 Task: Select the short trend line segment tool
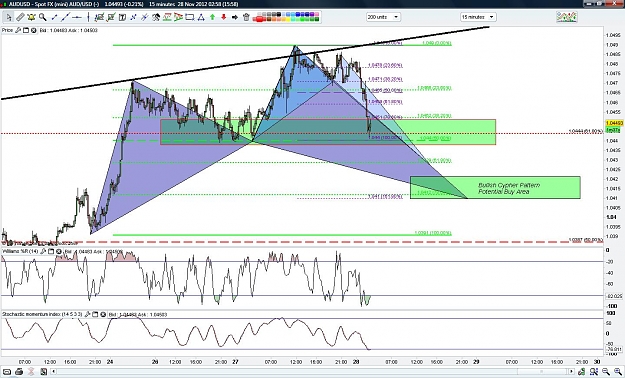54,17
